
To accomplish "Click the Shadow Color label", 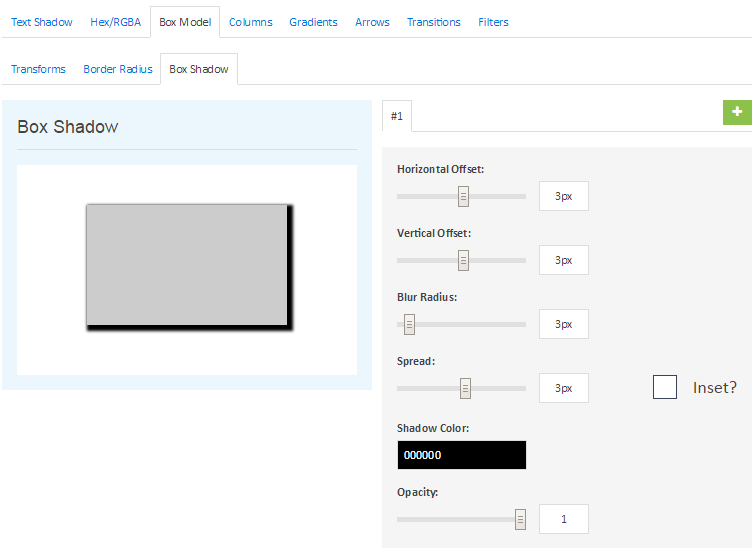I will 433,428.
